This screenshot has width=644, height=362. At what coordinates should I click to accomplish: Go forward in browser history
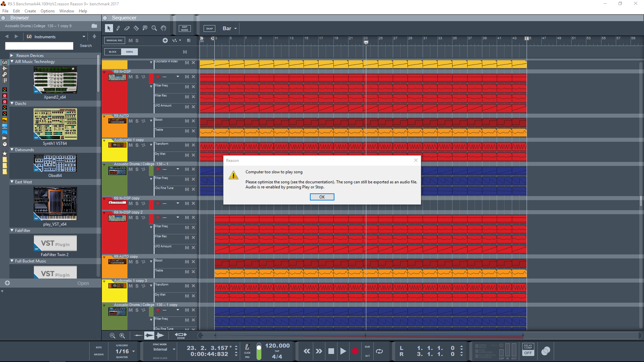point(16,37)
